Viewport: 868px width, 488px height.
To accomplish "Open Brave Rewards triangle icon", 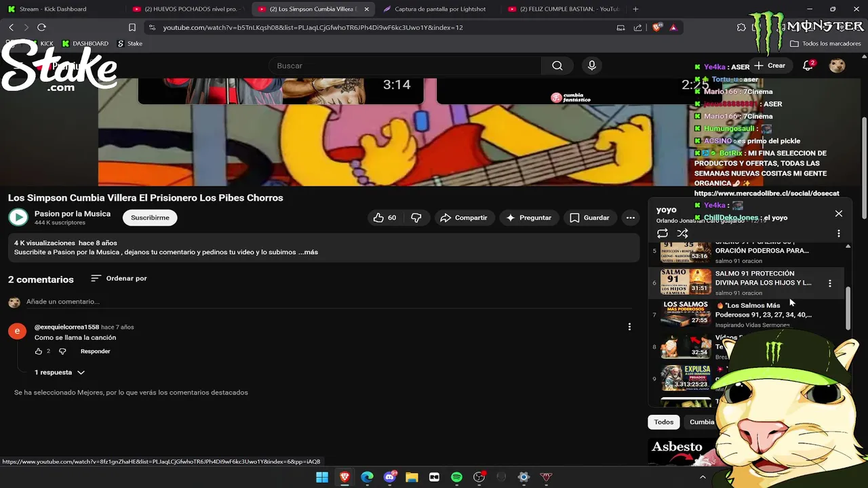I will click(x=673, y=27).
